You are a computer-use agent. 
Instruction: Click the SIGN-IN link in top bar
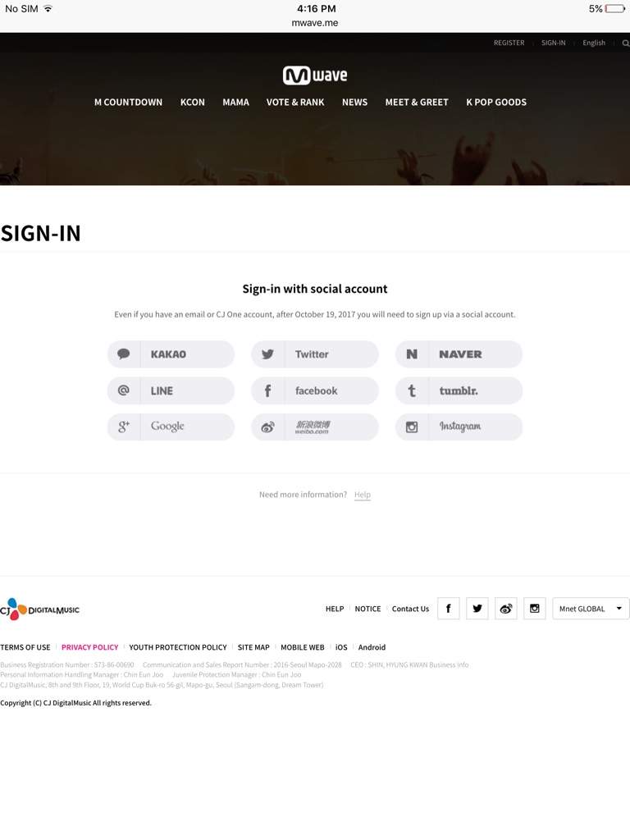(x=554, y=43)
